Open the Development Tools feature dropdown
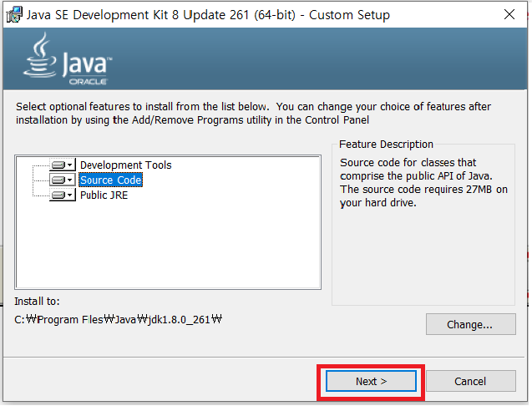Viewport: 532px width, 406px height. [x=63, y=165]
